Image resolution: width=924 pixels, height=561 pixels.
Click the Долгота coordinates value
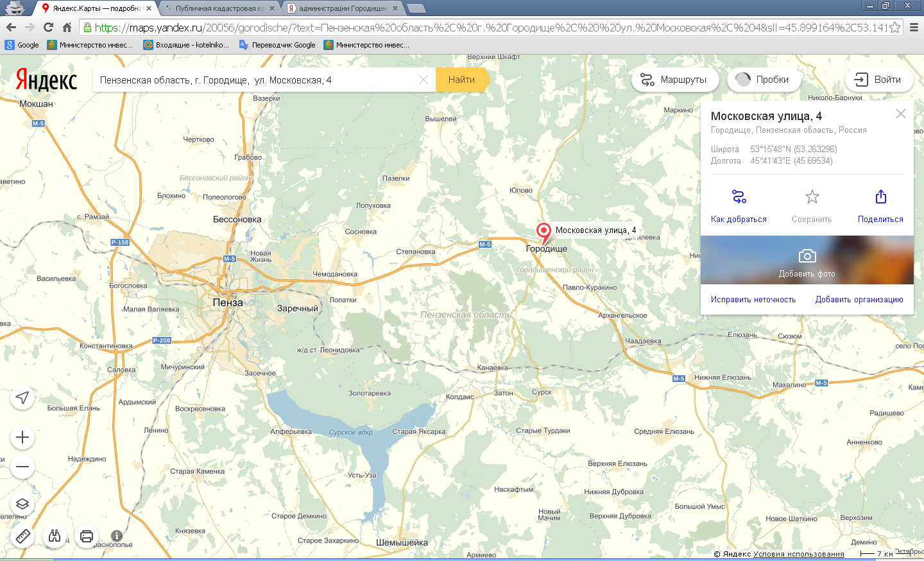[792, 161]
